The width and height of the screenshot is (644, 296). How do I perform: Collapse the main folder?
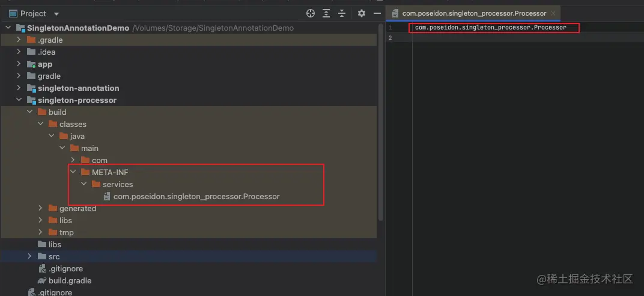coord(62,148)
